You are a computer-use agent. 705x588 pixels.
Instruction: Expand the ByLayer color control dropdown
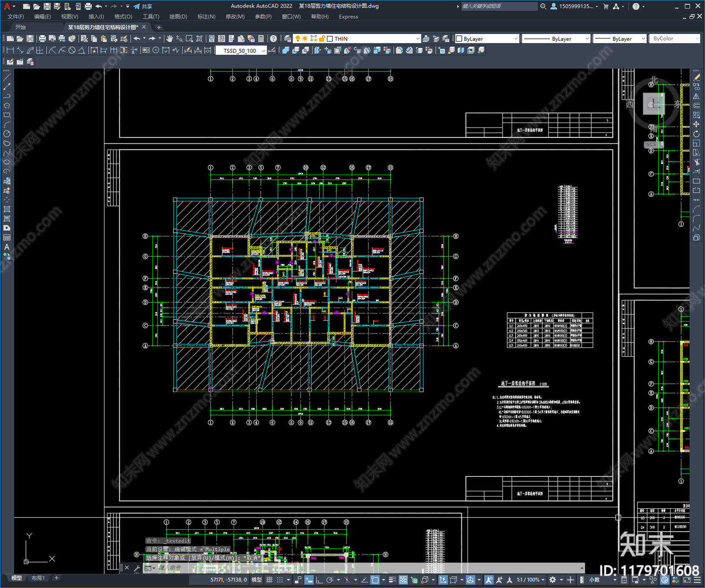click(x=487, y=39)
